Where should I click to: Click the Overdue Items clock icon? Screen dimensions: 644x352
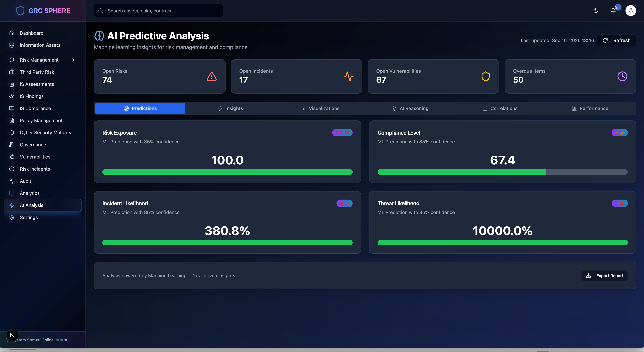coord(622,76)
